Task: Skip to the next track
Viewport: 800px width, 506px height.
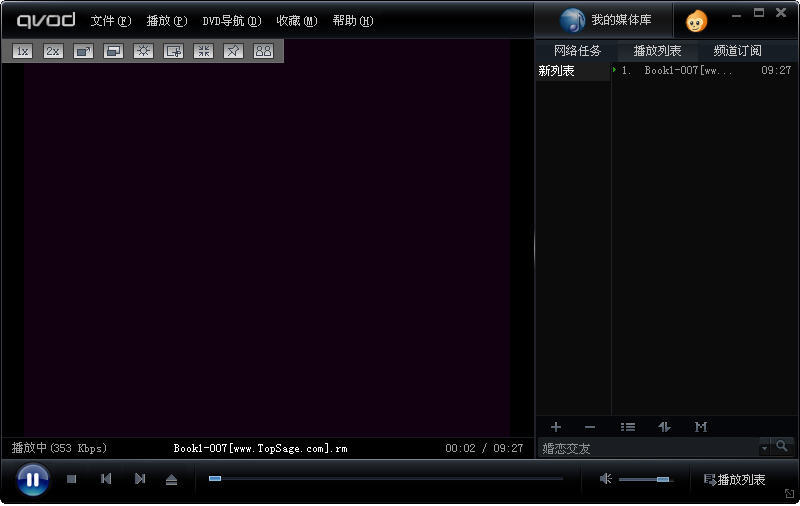Action: point(140,479)
